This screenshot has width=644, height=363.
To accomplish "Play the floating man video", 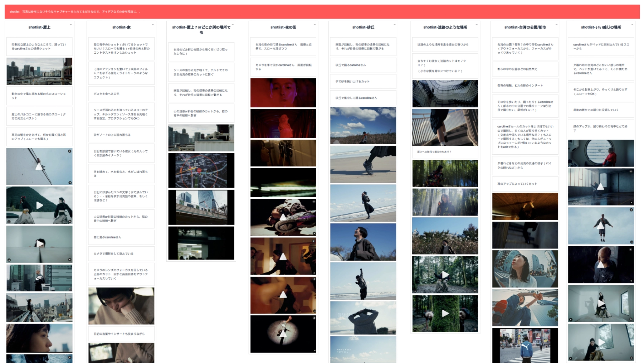I will pos(601,226).
